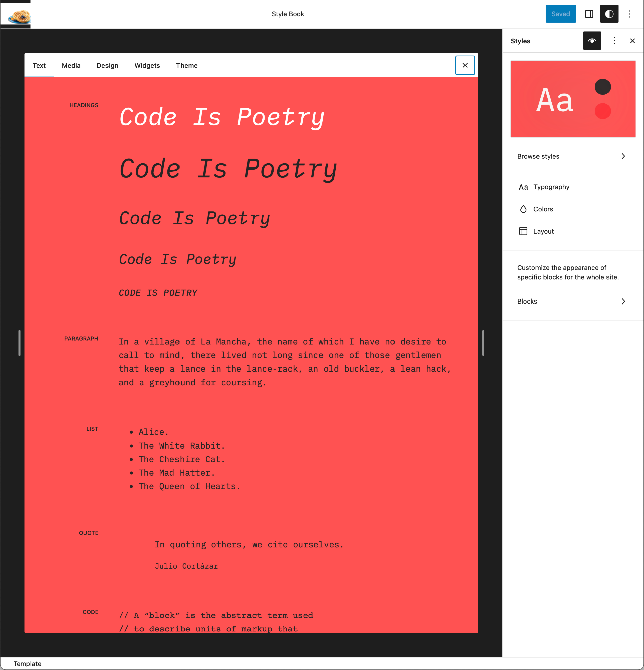Click the dark/light mode toggle icon

tap(609, 13)
